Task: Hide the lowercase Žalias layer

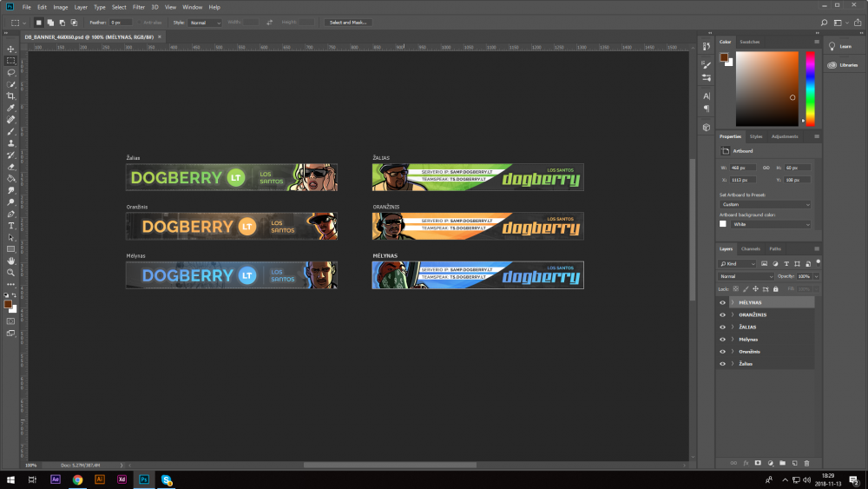Action: tap(722, 364)
